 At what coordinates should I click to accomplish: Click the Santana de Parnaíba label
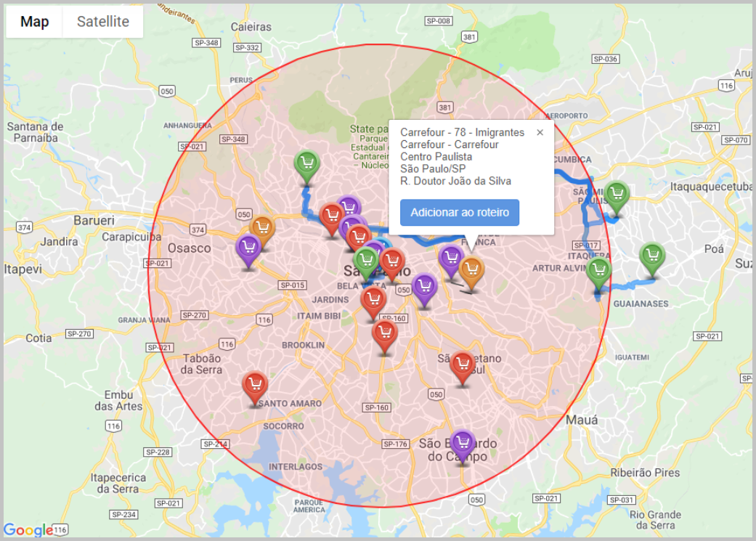(x=35, y=132)
